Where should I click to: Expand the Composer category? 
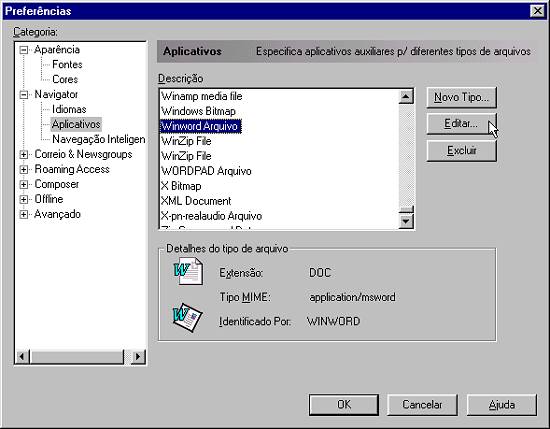pos(24,185)
